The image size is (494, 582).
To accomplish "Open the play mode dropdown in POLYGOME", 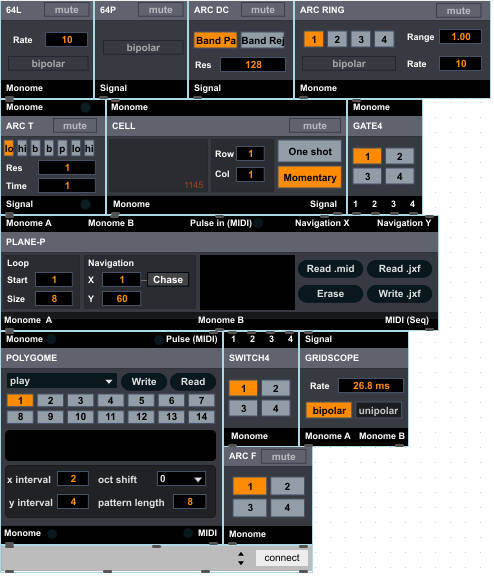I will 62,381.
